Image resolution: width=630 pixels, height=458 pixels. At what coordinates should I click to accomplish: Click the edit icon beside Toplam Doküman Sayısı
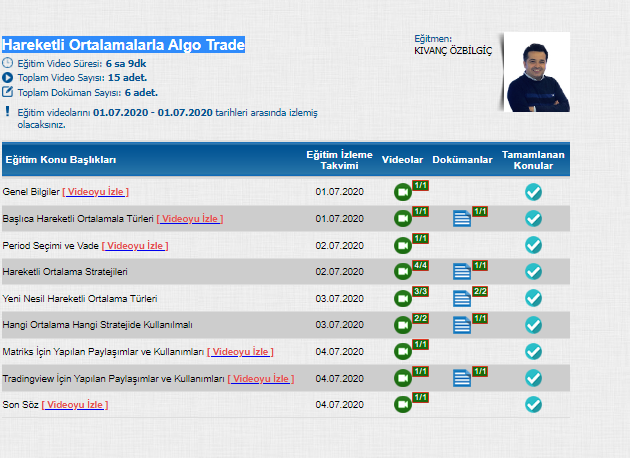8,92
